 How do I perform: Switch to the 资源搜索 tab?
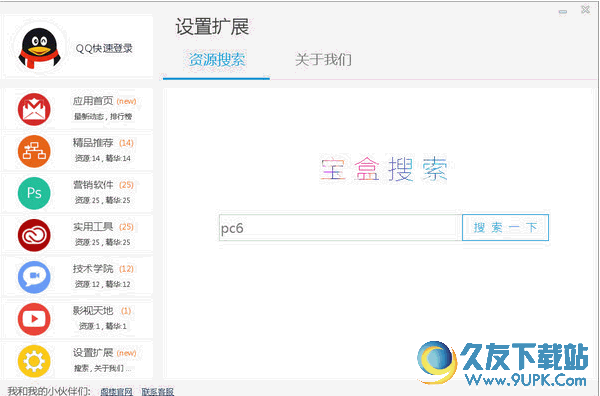coord(217,60)
